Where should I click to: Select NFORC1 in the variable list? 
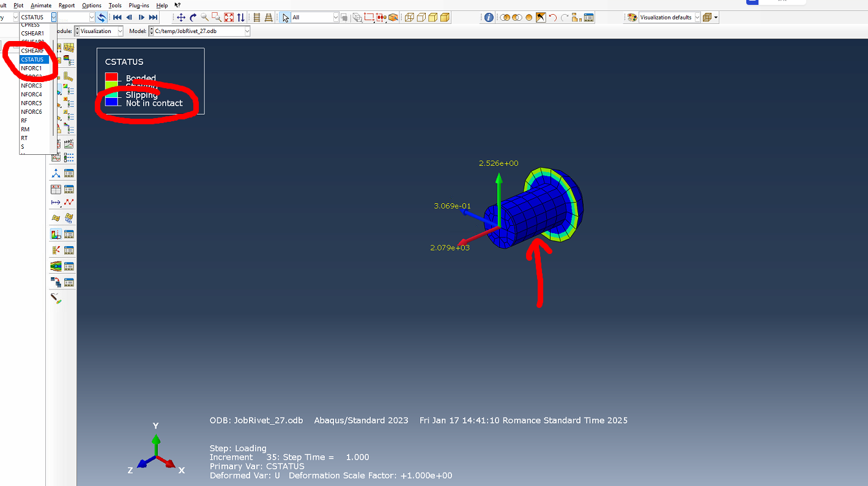(x=32, y=69)
